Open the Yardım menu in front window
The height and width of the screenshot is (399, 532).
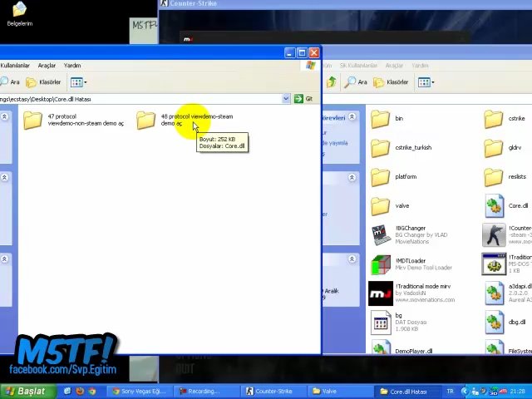(72, 66)
